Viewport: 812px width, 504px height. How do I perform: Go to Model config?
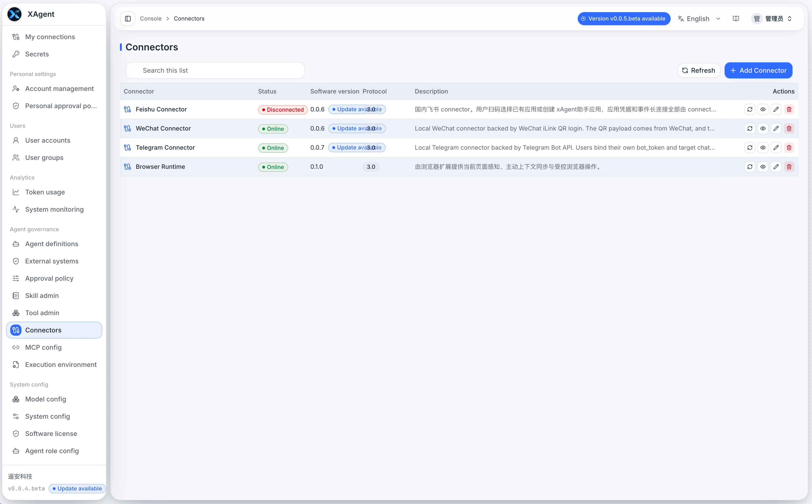point(54,399)
